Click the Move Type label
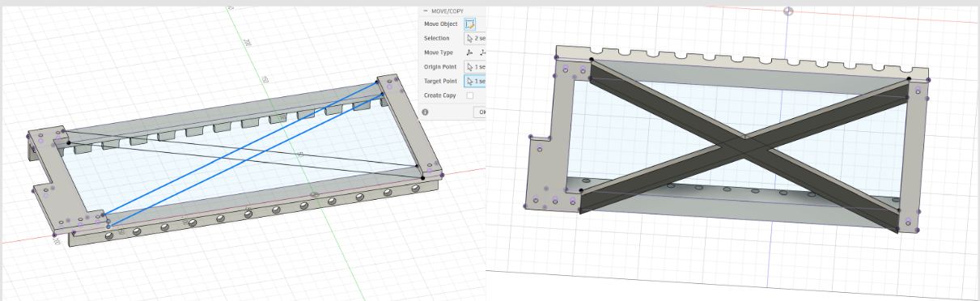The width and height of the screenshot is (980, 301). tap(438, 53)
